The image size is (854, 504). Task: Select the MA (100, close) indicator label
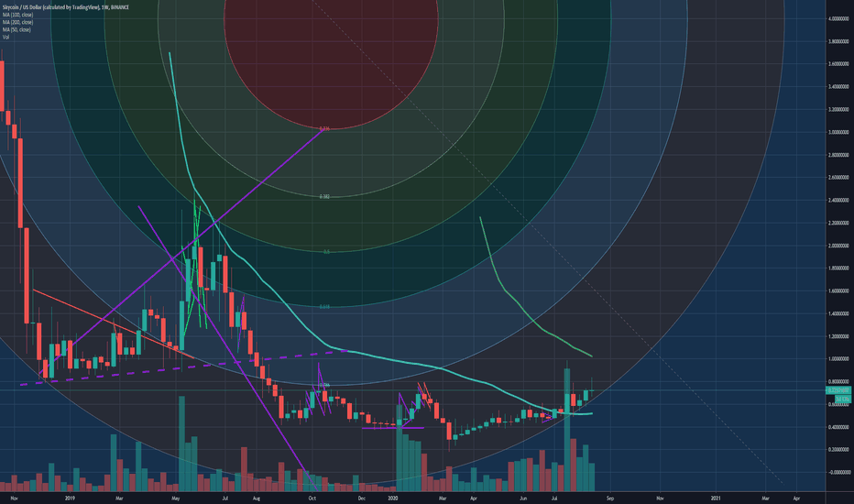click(18, 15)
